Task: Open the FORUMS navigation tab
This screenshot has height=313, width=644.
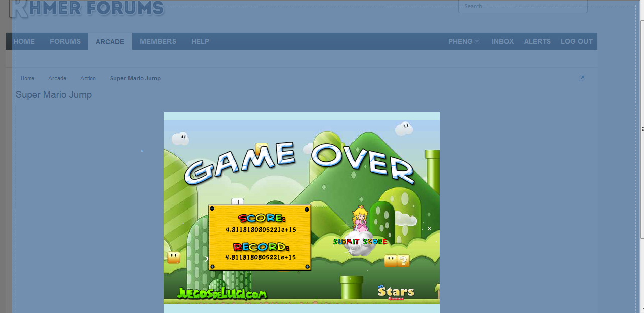Action: (x=65, y=41)
